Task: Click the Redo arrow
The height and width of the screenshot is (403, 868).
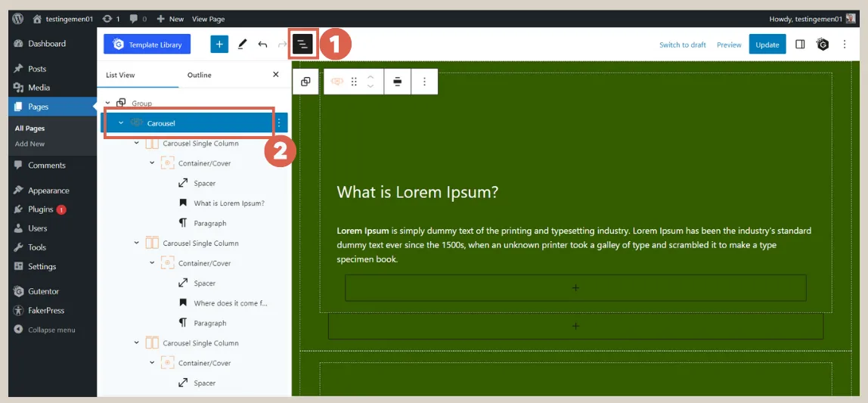Action: [282, 45]
